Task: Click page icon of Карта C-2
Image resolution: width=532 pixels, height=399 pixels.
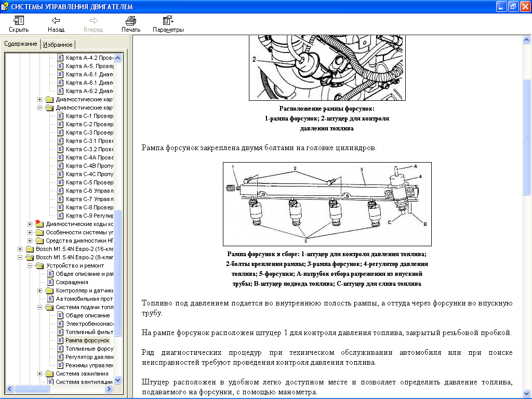Action: pyautogui.click(x=60, y=124)
